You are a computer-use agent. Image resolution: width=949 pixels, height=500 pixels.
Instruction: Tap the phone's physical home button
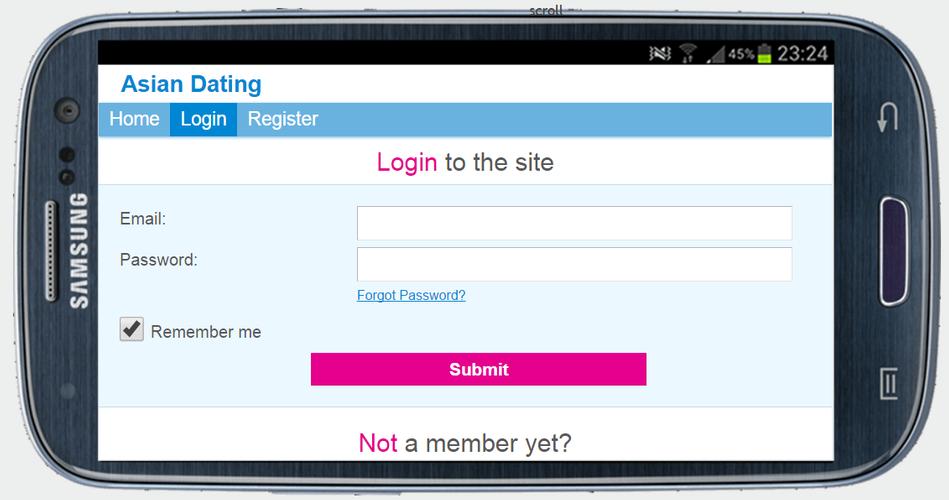[894, 251]
